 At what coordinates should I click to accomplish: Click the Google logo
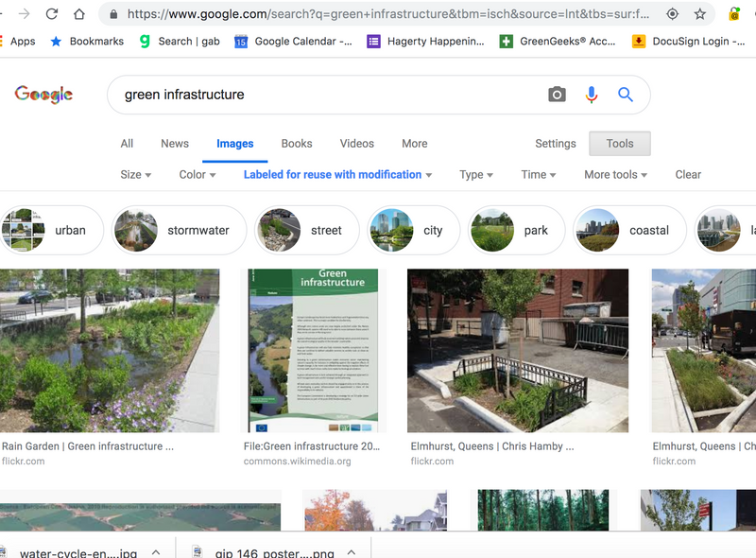[x=43, y=95]
